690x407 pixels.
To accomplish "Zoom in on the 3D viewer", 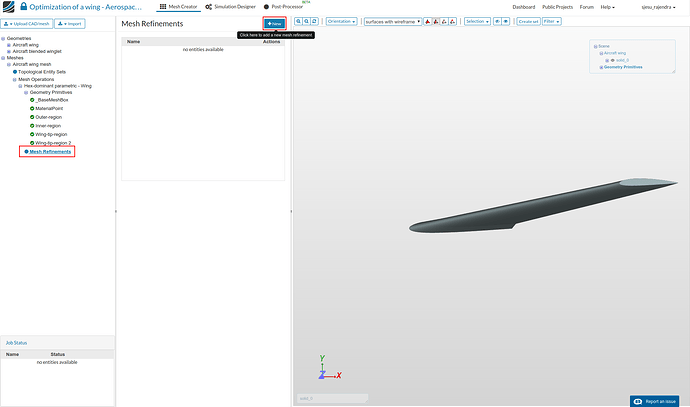I will pyautogui.click(x=298, y=21).
